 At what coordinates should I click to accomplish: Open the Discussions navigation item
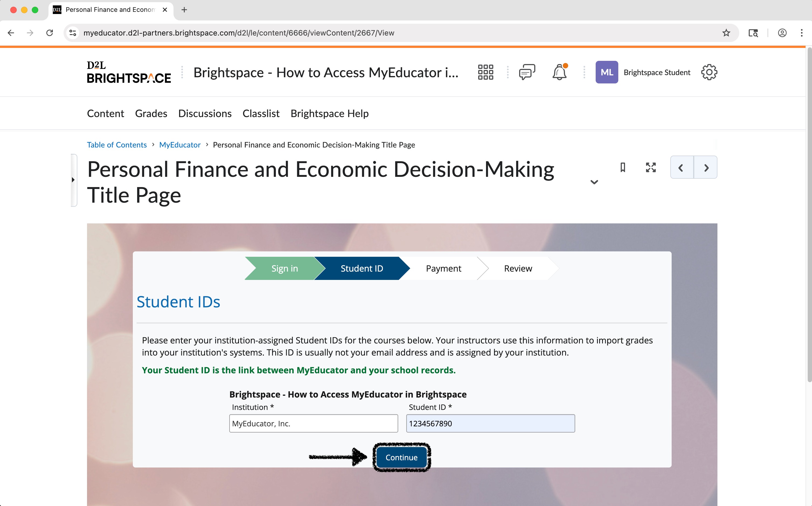205,114
